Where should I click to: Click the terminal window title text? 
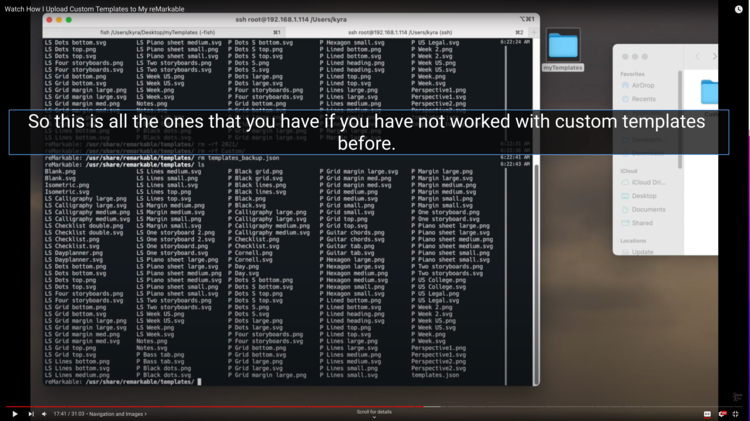(x=291, y=20)
